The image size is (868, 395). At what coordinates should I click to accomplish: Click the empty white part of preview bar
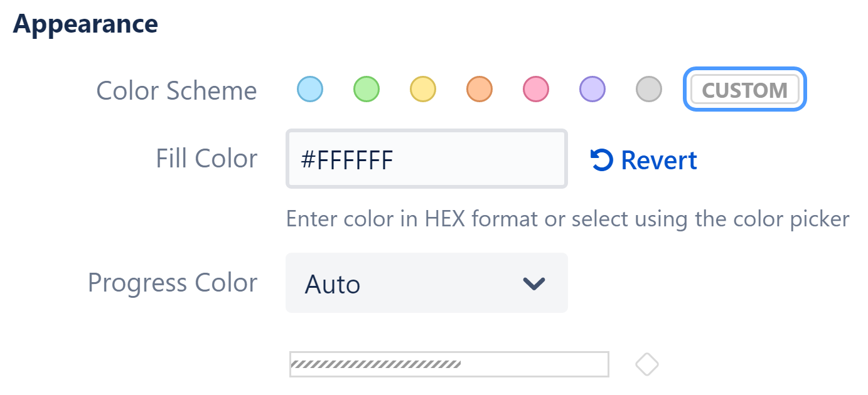(533, 364)
